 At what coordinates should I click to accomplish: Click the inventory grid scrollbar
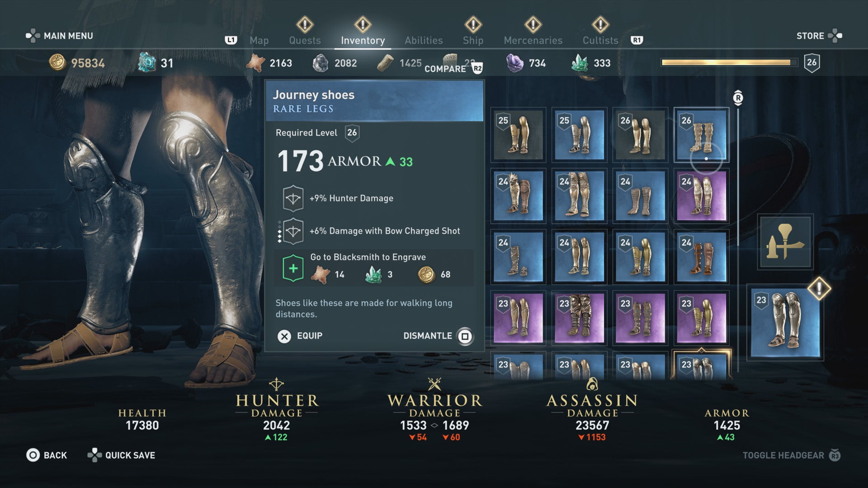(x=738, y=235)
